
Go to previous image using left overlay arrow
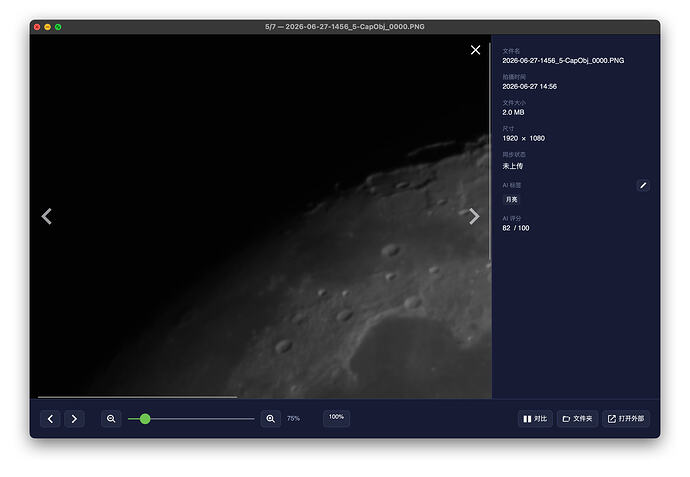point(47,216)
